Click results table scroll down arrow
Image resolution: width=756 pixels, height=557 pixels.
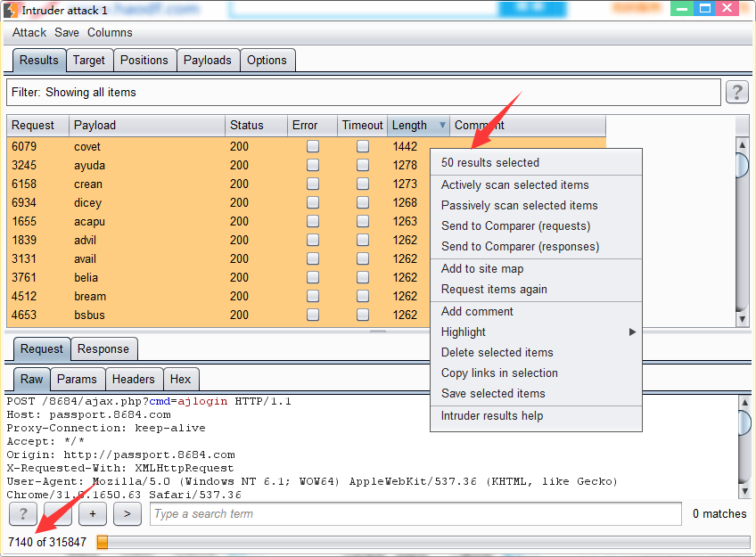pyautogui.click(x=742, y=319)
